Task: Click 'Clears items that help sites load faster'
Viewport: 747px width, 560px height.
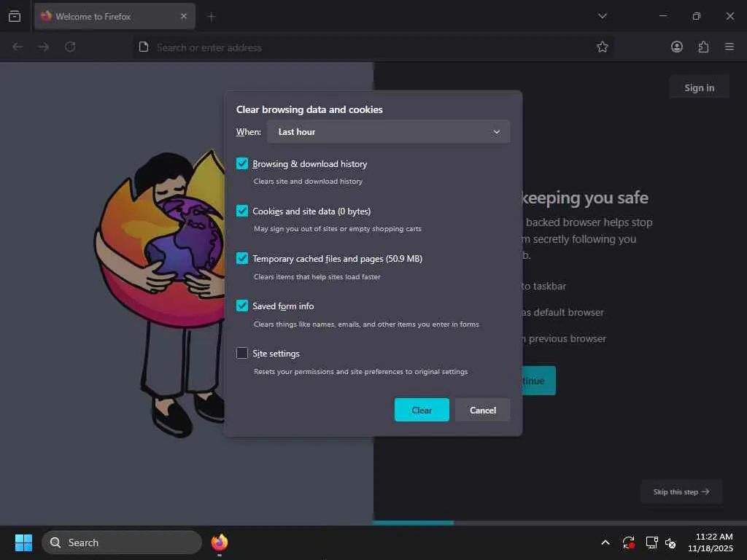Action: pos(317,276)
